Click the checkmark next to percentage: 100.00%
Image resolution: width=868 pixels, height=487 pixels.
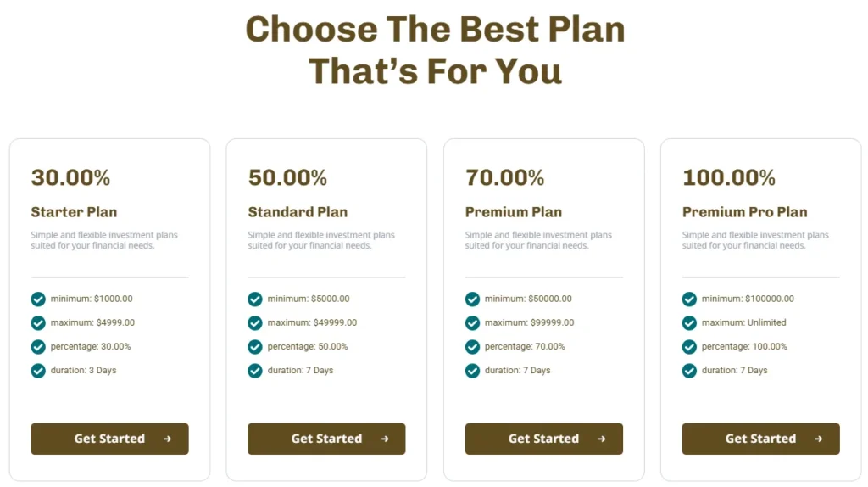pyautogui.click(x=689, y=346)
